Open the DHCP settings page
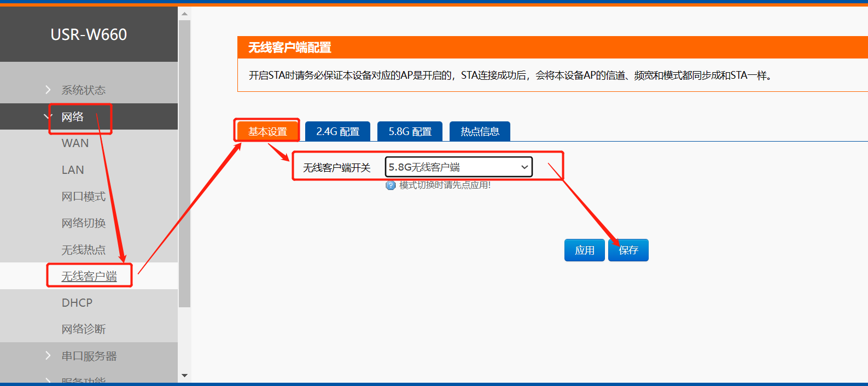Screen dimensions: 868x386 click(77, 303)
